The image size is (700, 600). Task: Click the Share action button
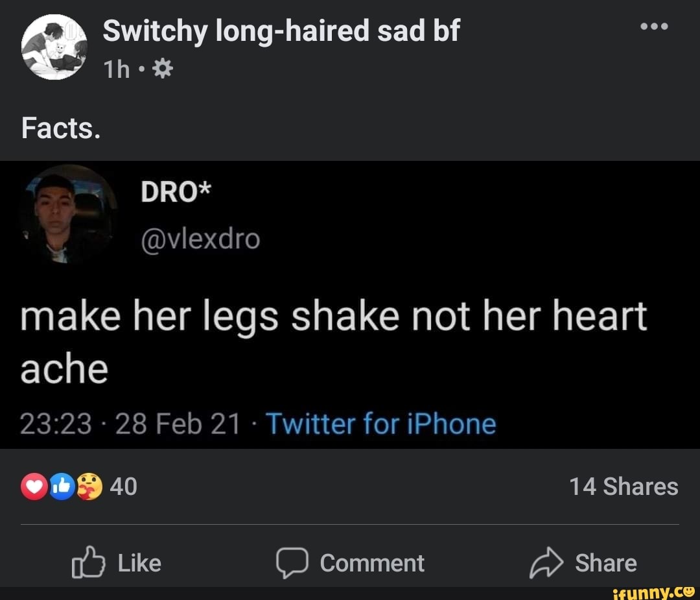[605, 562]
